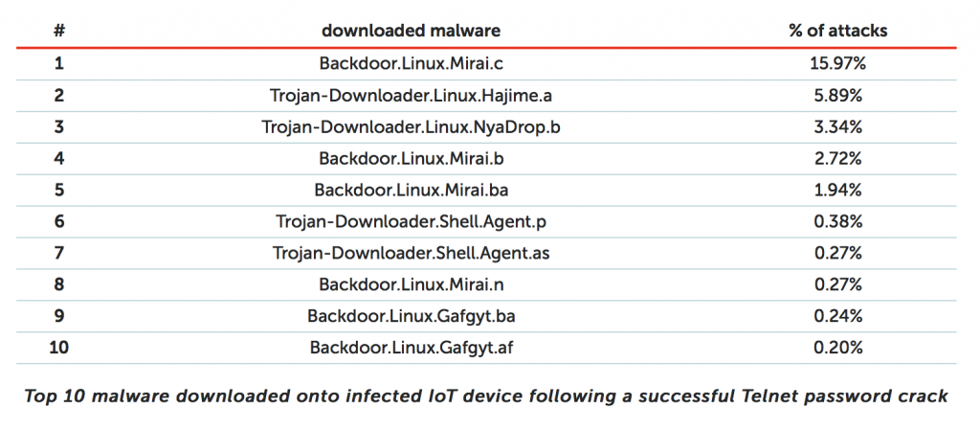Click the Backdoor.Linux.Mirai.ba malware name
980x431 pixels.
pos(411,190)
